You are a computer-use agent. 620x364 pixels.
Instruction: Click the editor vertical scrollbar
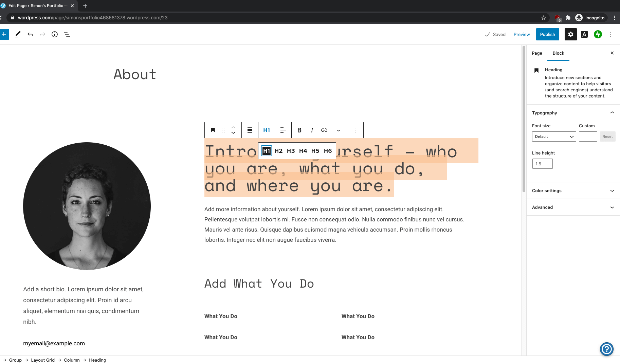click(x=524, y=119)
